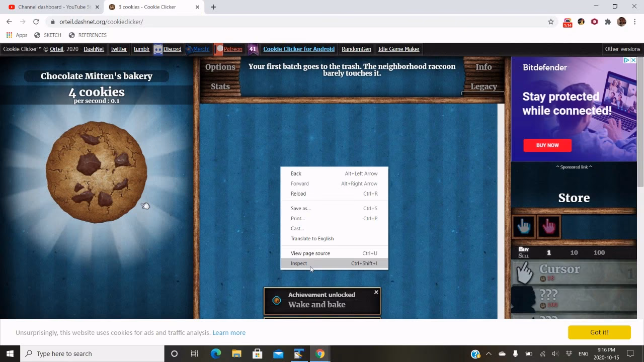Reload the page with the refresh icon
The image size is (644, 362).
36,22
